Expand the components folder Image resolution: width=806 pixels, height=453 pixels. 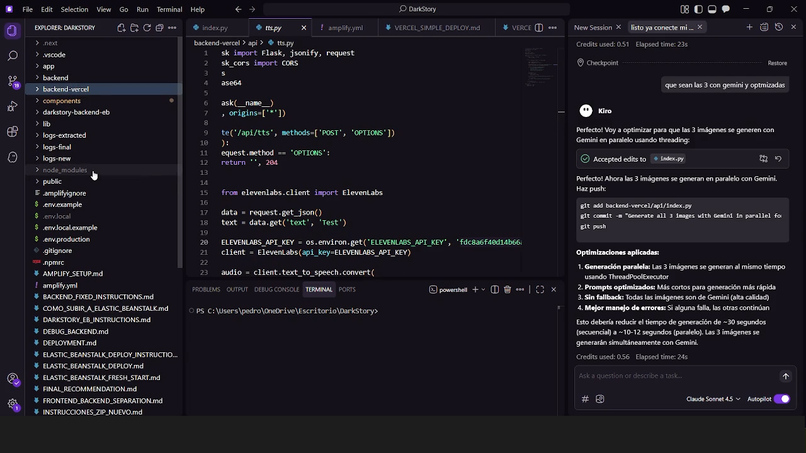[x=103, y=101]
